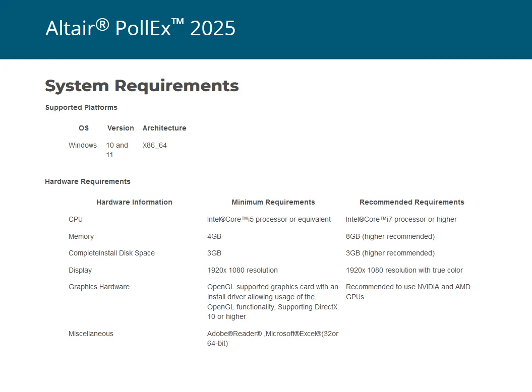The image size is (532, 392).
Task: Select the Display row label
Action: coord(80,270)
